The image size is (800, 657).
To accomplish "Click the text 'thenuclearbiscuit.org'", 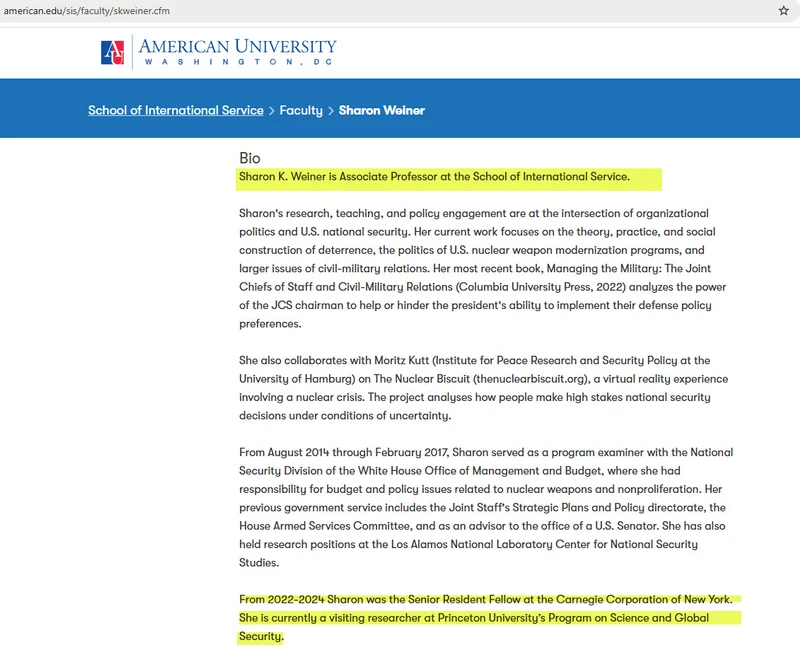I will pos(531,378).
